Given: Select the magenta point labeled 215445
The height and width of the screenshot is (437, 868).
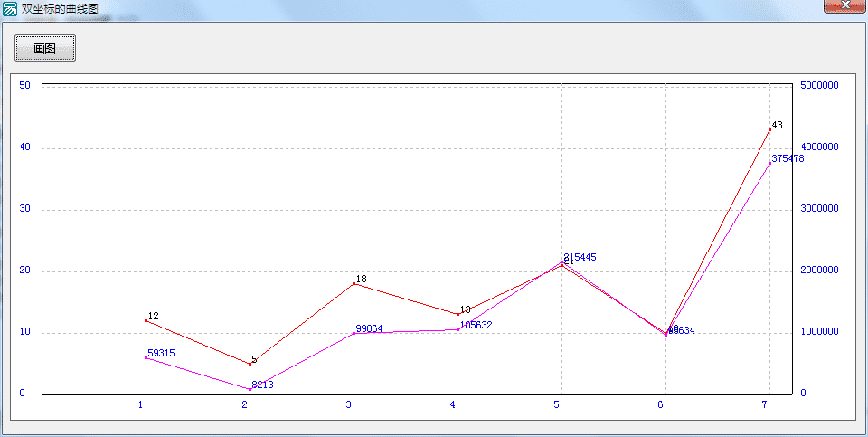Looking at the screenshot, I should (561, 262).
